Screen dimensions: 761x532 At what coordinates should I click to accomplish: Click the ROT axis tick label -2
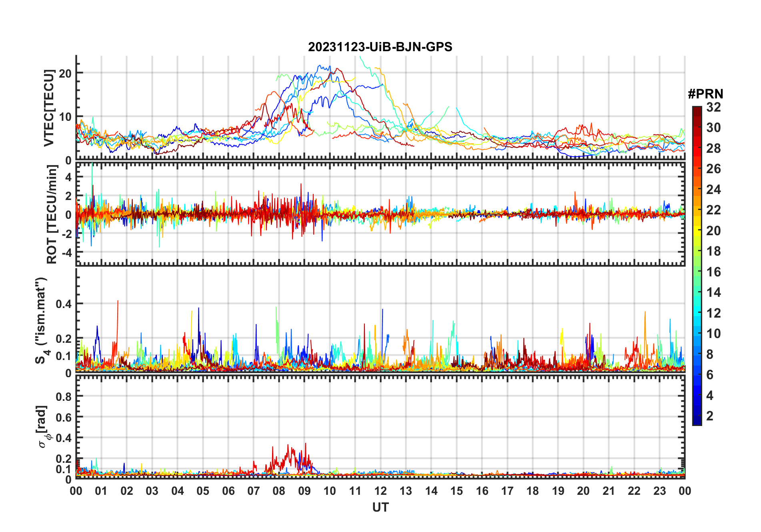tap(66, 234)
